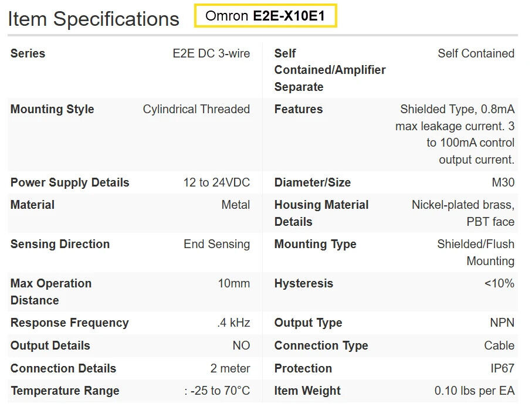Select the value E2E DC 3-wire
532x410 pixels.
[211, 53]
